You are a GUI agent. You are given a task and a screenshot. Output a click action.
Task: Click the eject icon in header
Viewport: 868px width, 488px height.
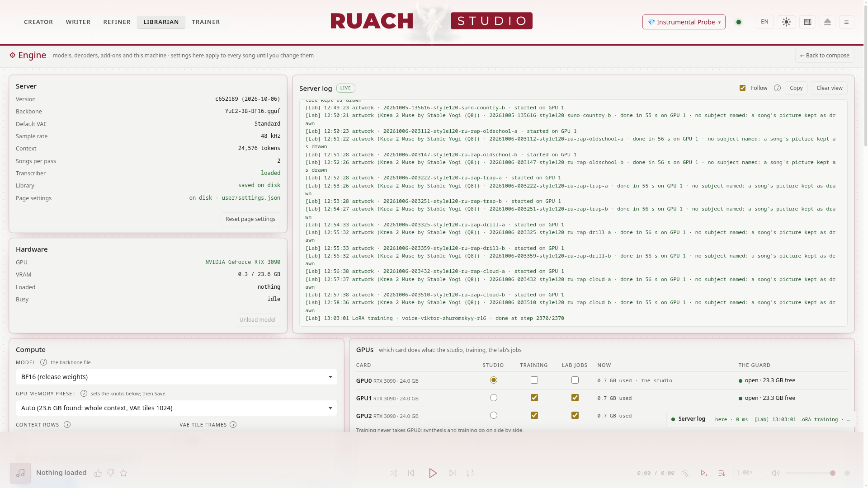(827, 22)
